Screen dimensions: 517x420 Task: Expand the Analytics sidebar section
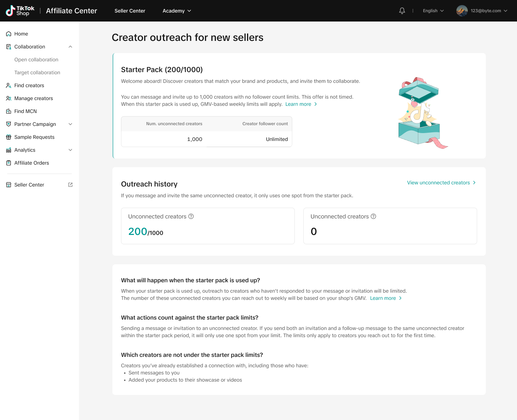click(70, 150)
